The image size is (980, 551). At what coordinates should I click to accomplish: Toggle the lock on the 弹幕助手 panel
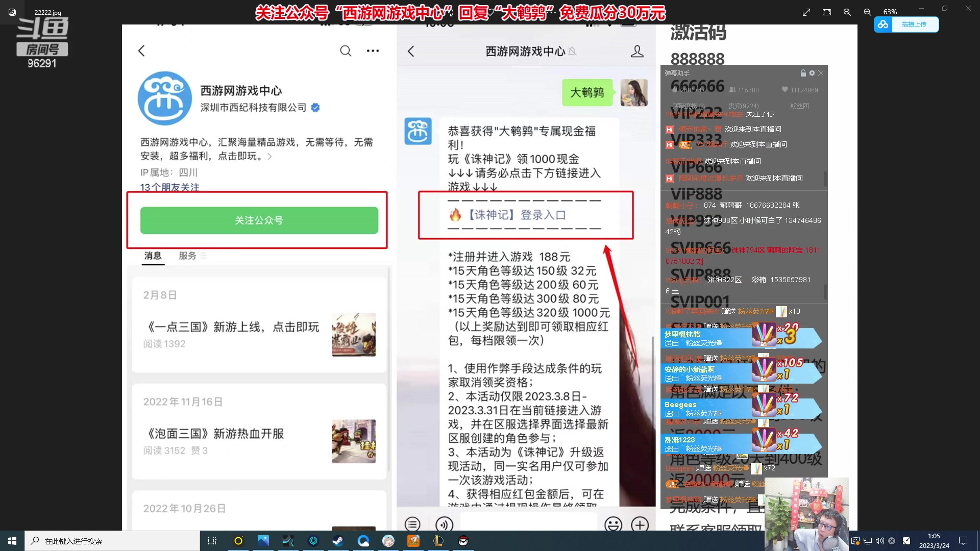803,73
